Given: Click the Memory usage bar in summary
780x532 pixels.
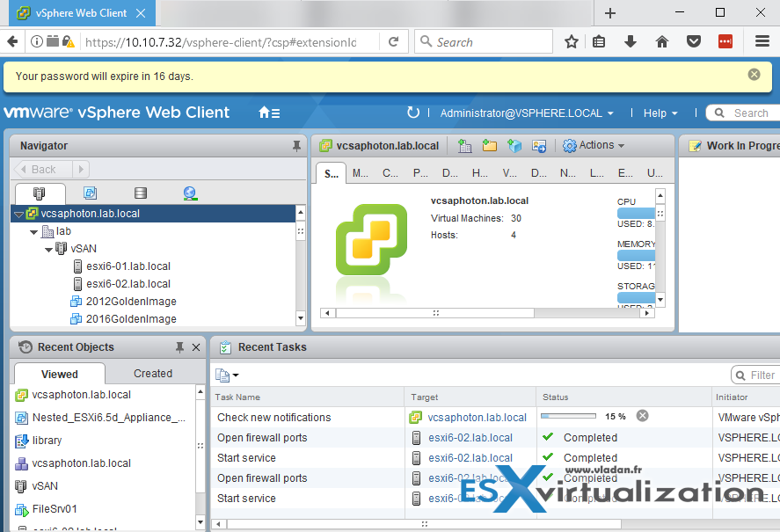Looking at the screenshot, I should click(637, 255).
